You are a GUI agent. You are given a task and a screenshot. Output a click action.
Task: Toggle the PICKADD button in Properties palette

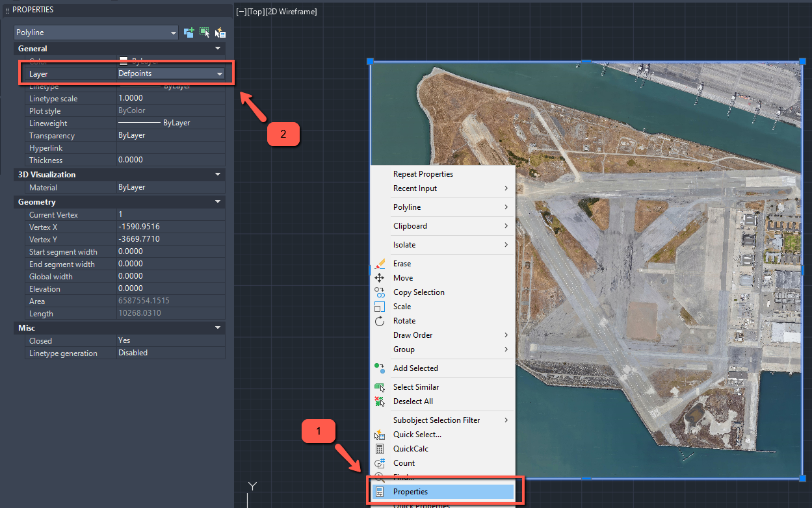[189, 32]
